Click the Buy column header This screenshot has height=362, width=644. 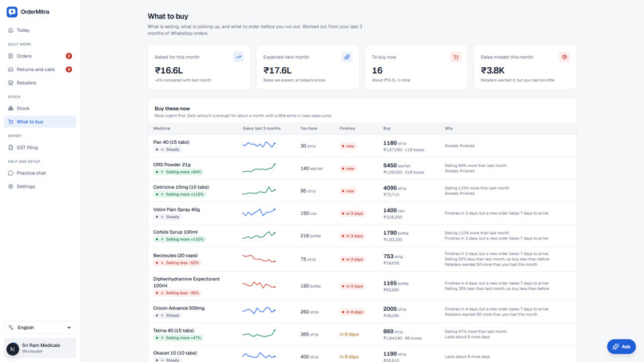click(x=387, y=128)
